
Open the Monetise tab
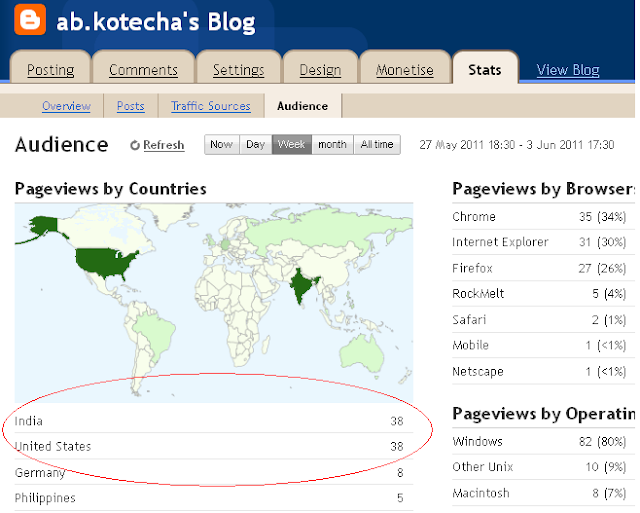(404, 70)
